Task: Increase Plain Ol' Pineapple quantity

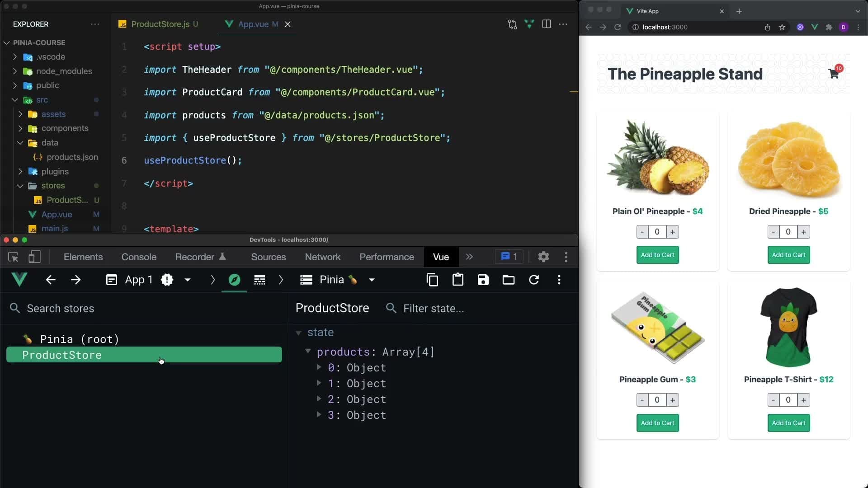Action: point(672,232)
